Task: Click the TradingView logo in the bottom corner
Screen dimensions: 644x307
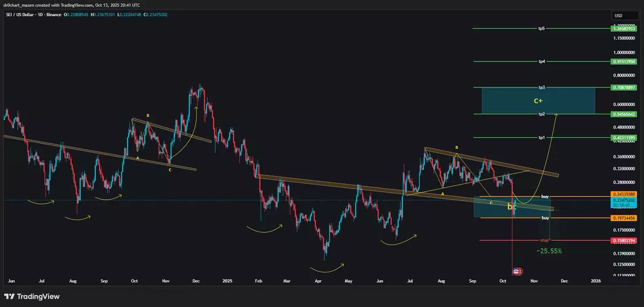Action: click(x=32, y=296)
